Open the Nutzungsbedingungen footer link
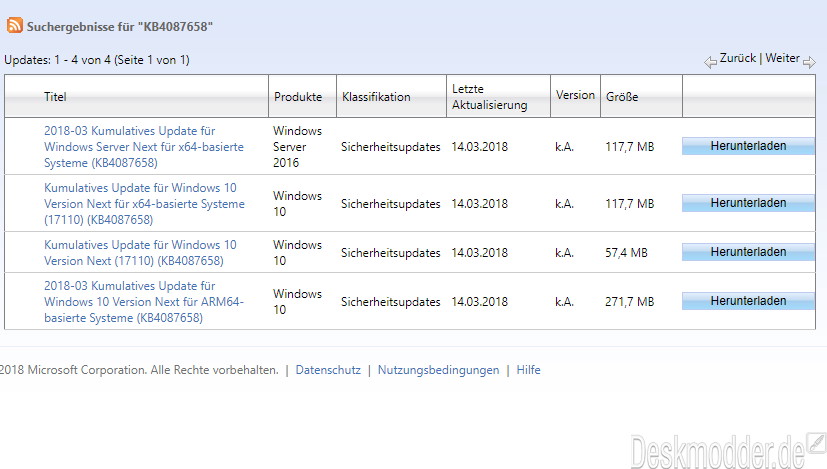Image resolution: width=827 pixels, height=469 pixels. point(438,370)
